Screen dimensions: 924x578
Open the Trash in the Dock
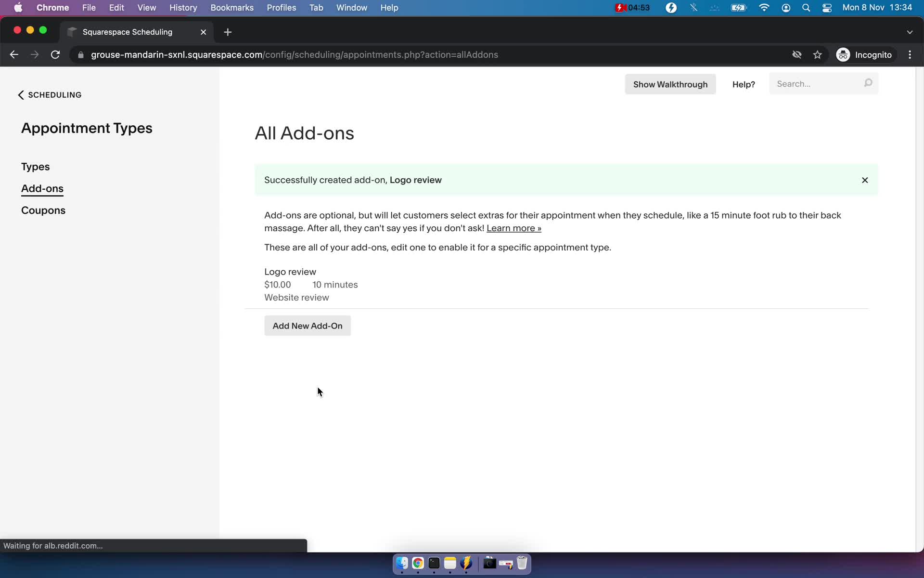pos(522,563)
